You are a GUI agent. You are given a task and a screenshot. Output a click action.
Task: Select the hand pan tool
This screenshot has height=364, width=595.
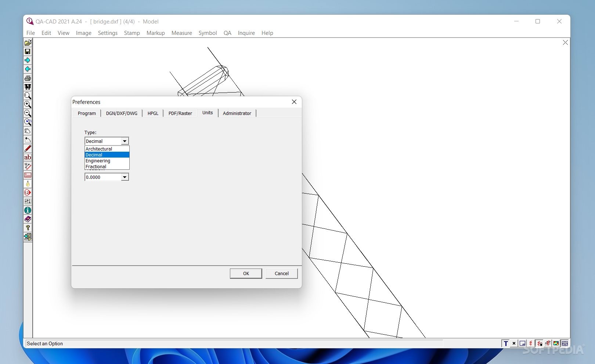(x=28, y=131)
